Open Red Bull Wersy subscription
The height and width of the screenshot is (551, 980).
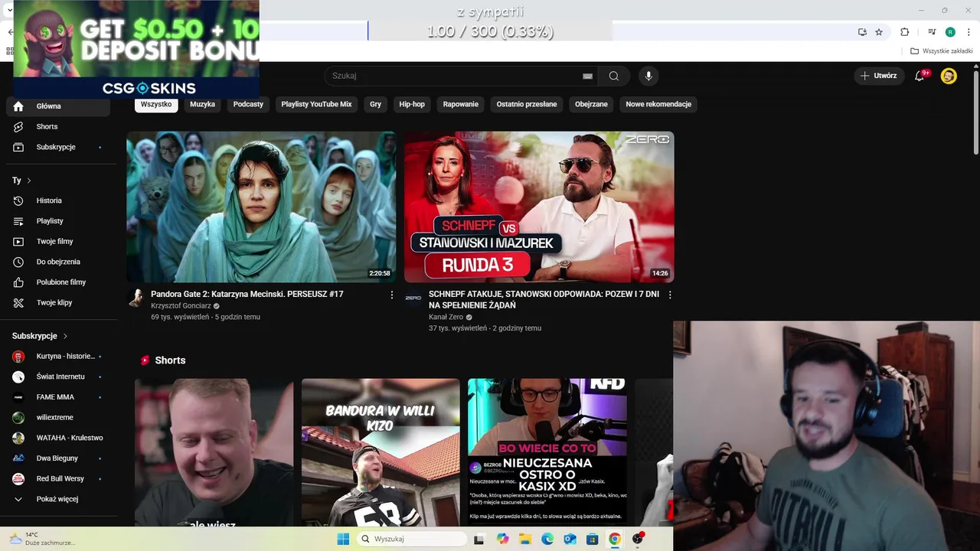point(58,479)
